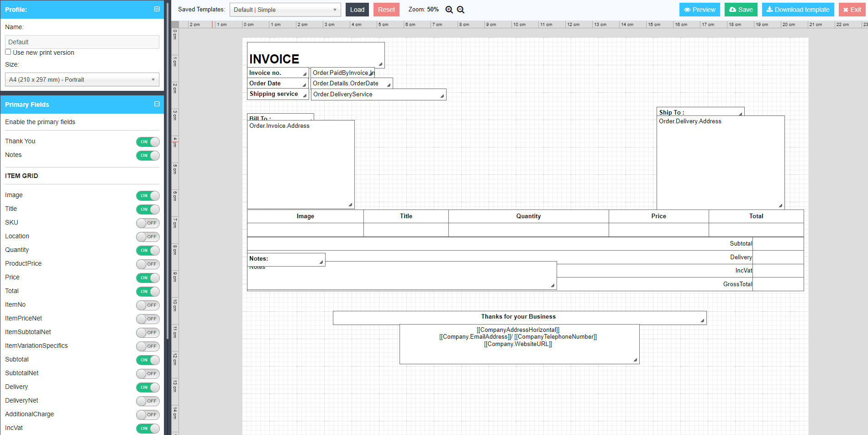Open the paper Size dropdown

coord(82,79)
